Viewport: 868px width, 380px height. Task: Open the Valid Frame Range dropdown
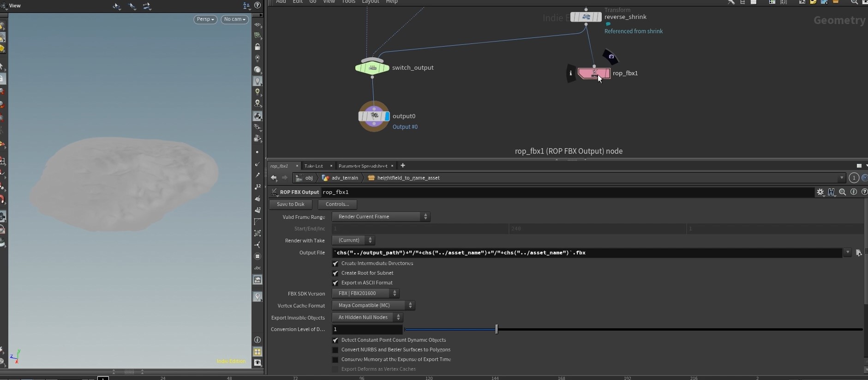(x=381, y=217)
